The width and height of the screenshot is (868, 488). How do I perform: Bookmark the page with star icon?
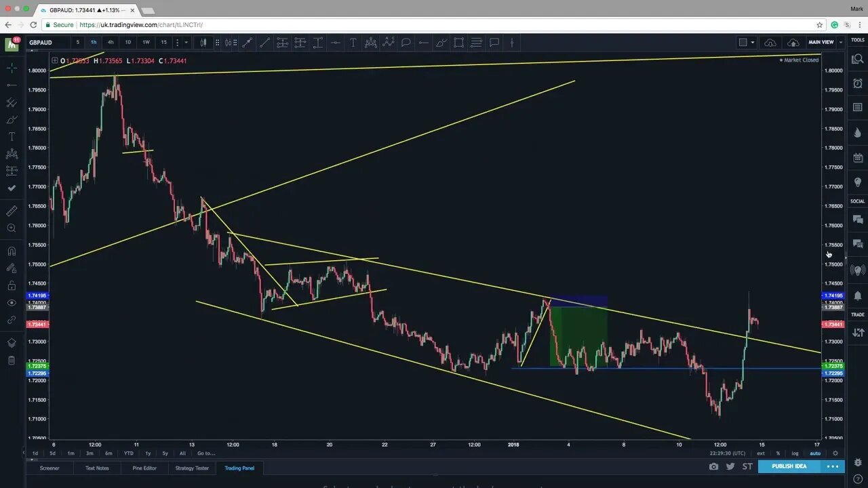(x=820, y=24)
